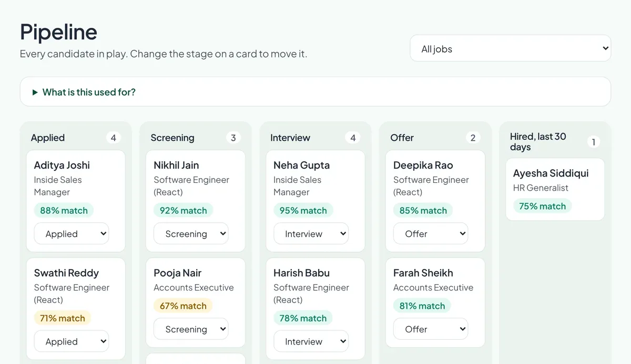Click the Nikhil Jain candidate name
Viewport: 631px width, 364px height.
coord(176,165)
